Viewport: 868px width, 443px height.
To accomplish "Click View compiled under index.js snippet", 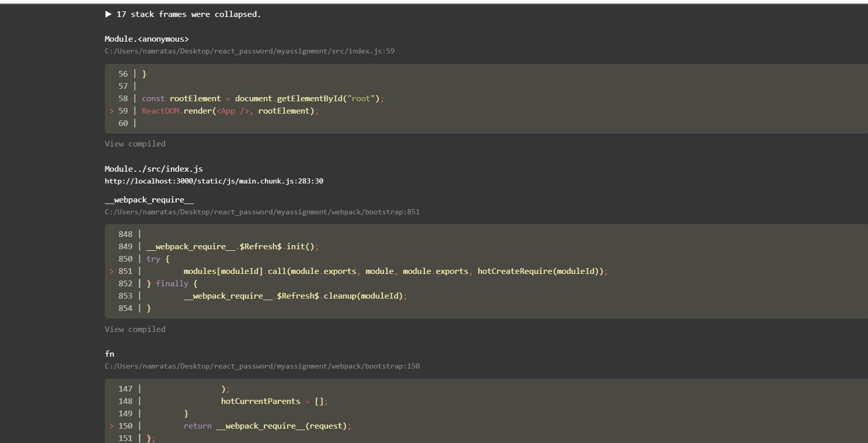I will [135, 144].
